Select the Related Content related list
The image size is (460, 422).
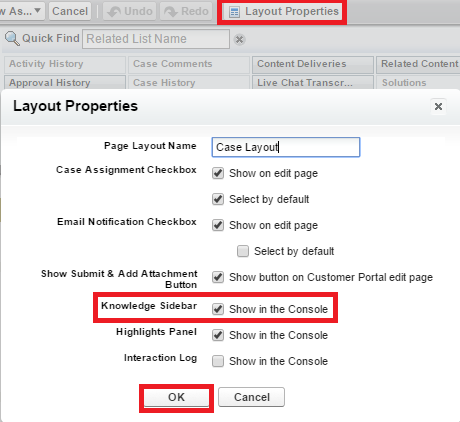click(x=418, y=64)
